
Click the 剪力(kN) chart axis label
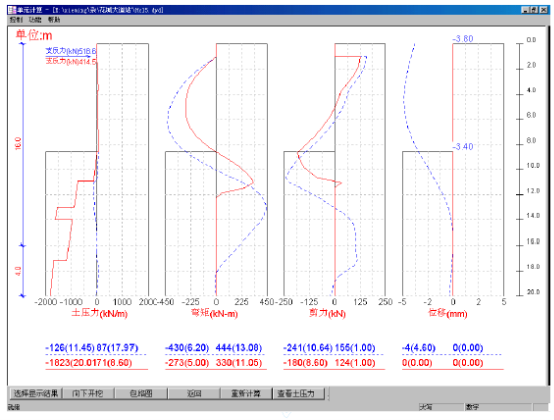327,313
